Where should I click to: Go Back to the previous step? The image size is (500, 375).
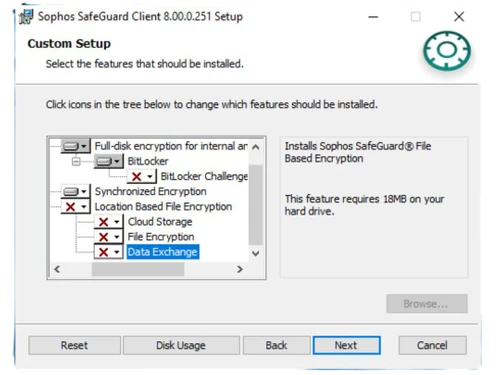[276, 345]
